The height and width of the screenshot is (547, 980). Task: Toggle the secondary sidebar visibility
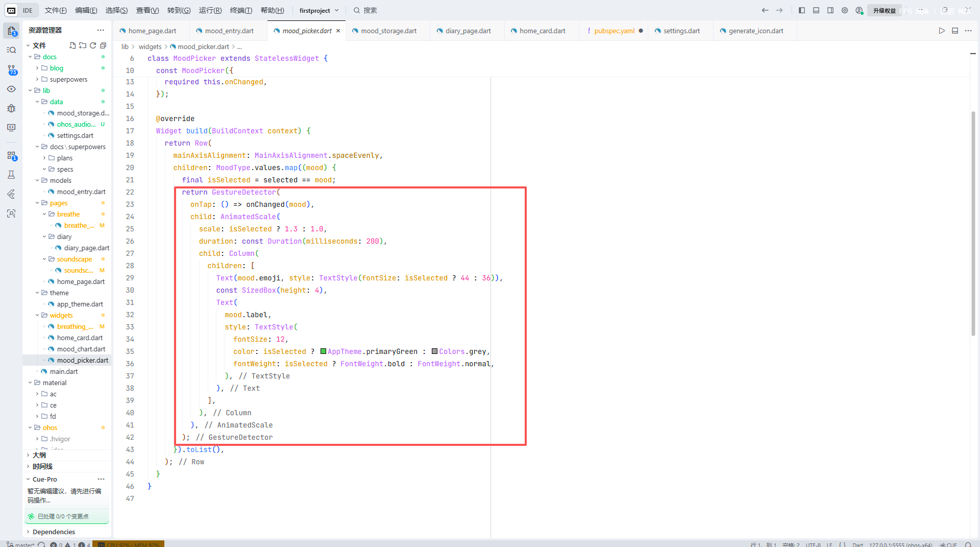click(x=830, y=10)
